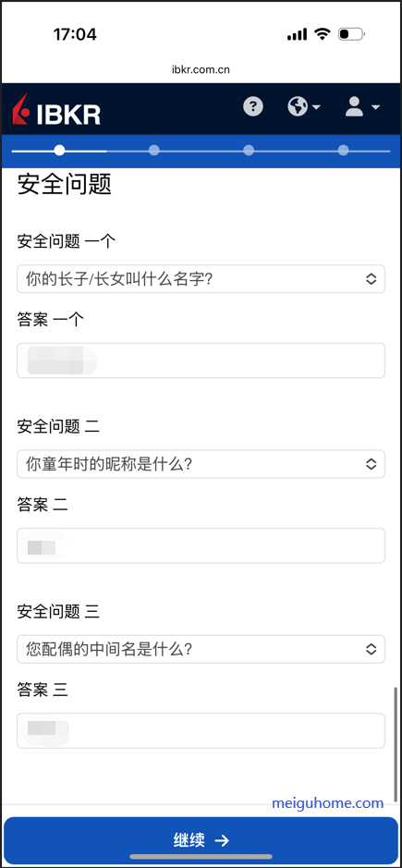Screen dimensions: 402x868
Task: Select the second progress step dot
Action: (154, 150)
